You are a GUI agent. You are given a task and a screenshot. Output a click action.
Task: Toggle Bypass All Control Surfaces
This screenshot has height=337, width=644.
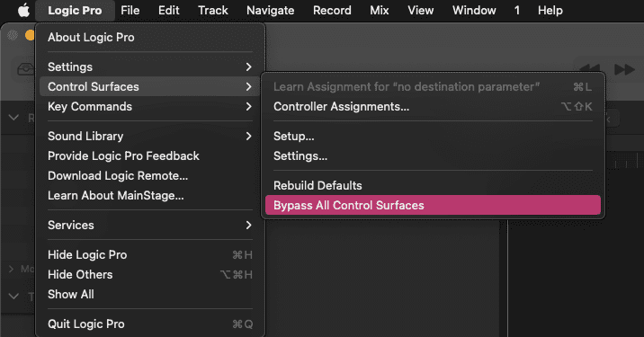pyautogui.click(x=433, y=205)
